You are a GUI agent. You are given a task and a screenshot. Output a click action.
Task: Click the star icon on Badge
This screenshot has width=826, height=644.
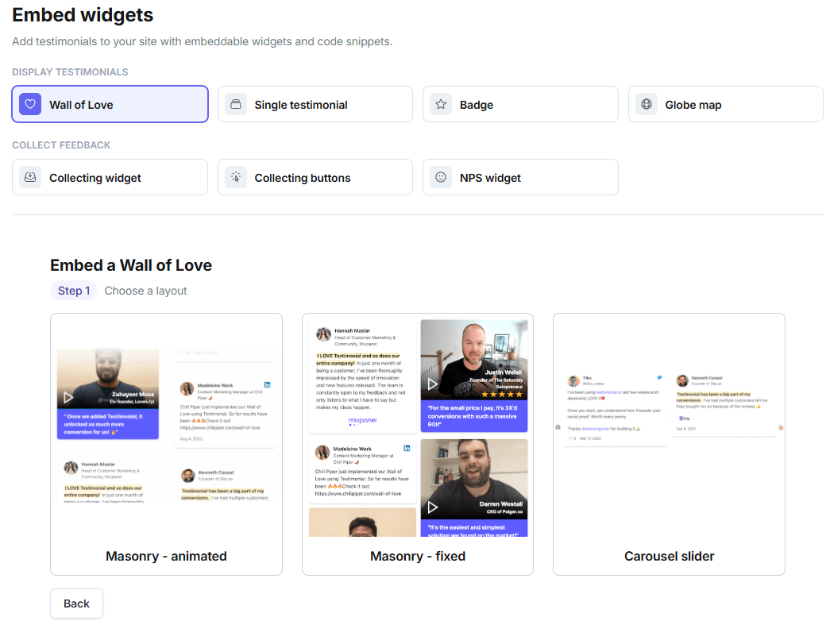point(441,104)
